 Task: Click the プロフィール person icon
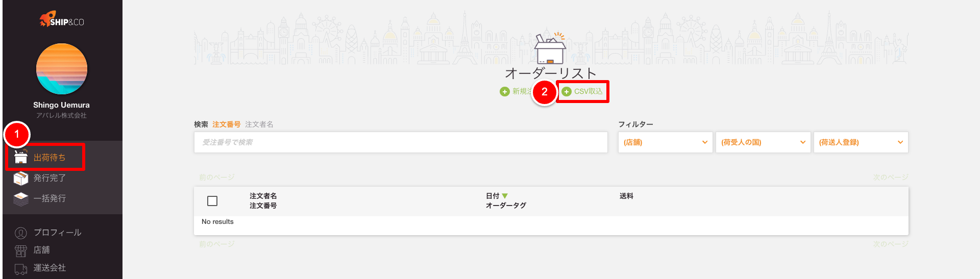20,233
